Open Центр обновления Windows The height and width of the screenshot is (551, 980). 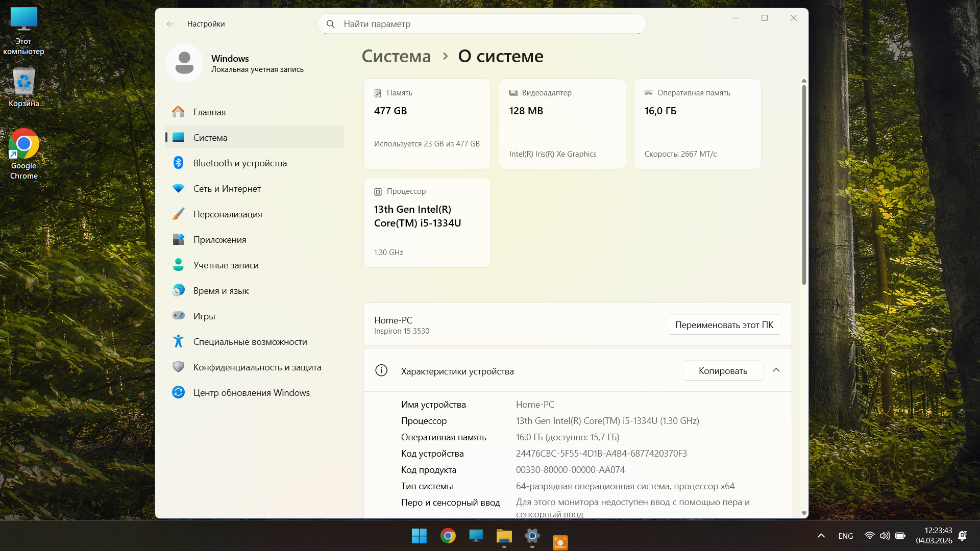[x=251, y=393]
